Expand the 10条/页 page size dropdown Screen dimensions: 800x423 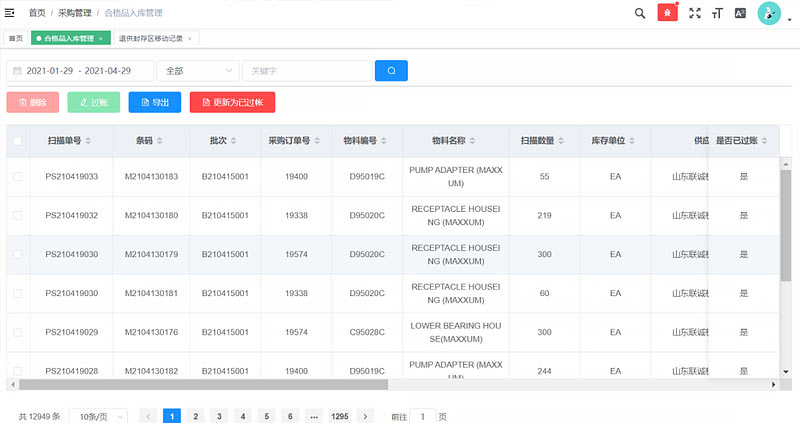click(98, 416)
